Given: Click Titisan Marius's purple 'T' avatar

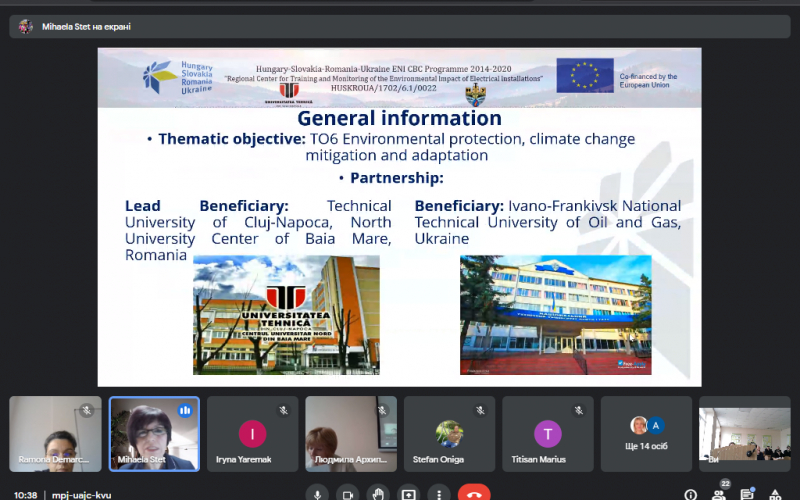Looking at the screenshot, I should (x=548, y=434).
